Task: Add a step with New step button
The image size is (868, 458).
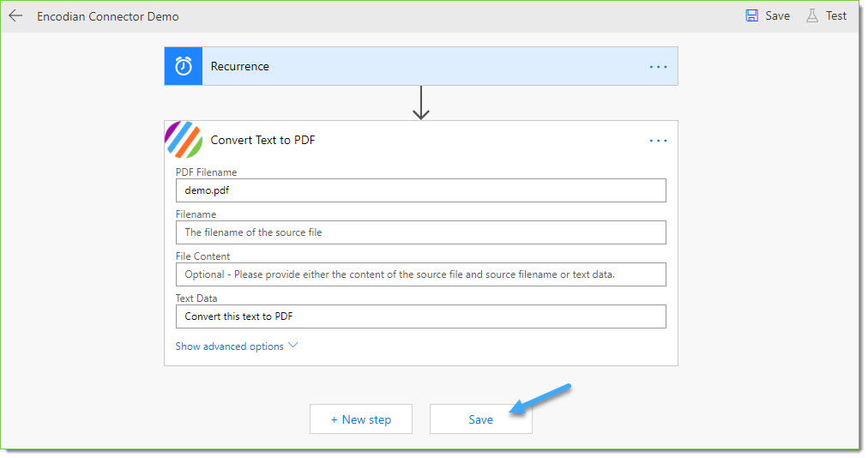Action: (x=361, y=419)
